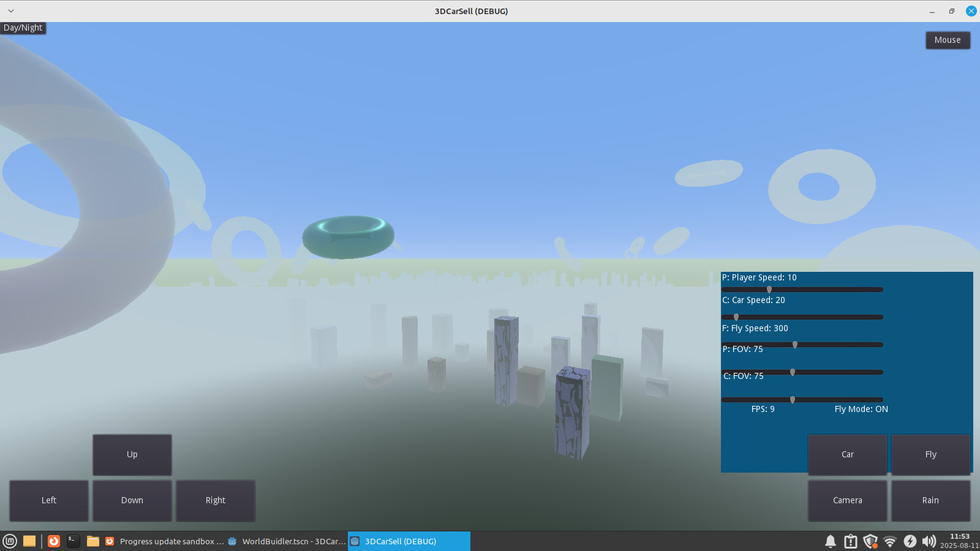Click the Fly Speed slider handle
Viewport: 980px width, 551px height.
click(795, 345)
